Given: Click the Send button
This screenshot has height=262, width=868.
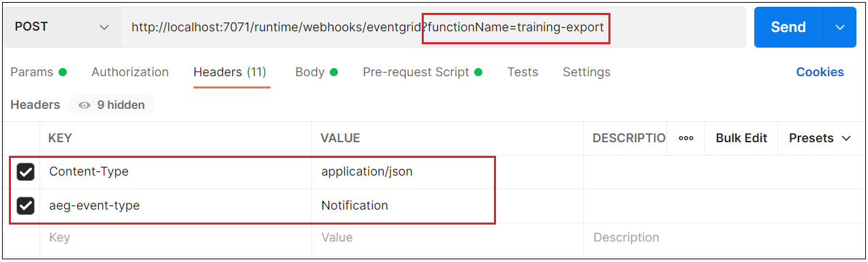Looking at the screenshot, I should coord(788,27).
